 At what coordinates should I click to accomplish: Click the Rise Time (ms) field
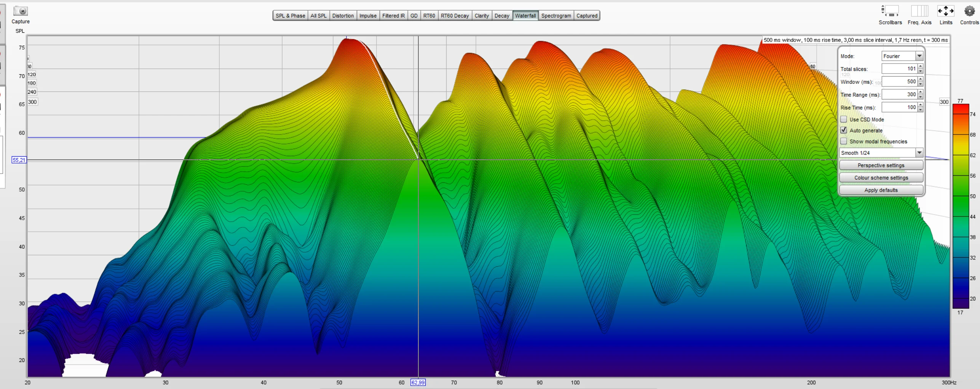point(899,107)
